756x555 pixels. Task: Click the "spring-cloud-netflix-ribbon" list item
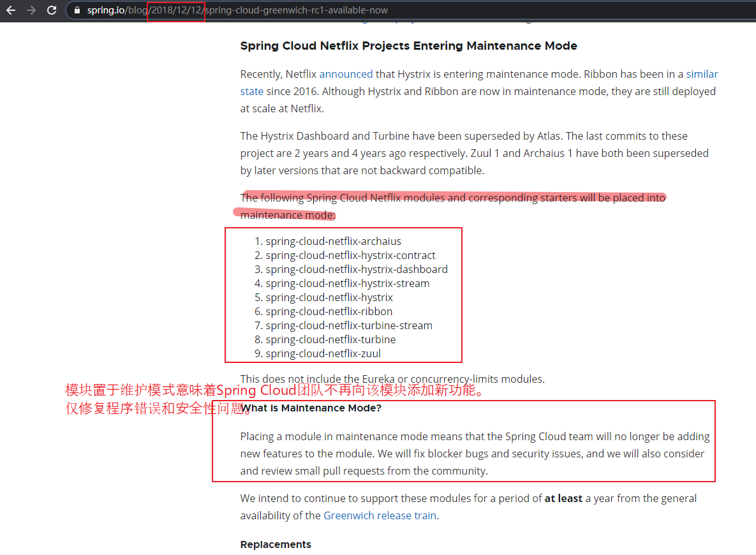point(329,311)
